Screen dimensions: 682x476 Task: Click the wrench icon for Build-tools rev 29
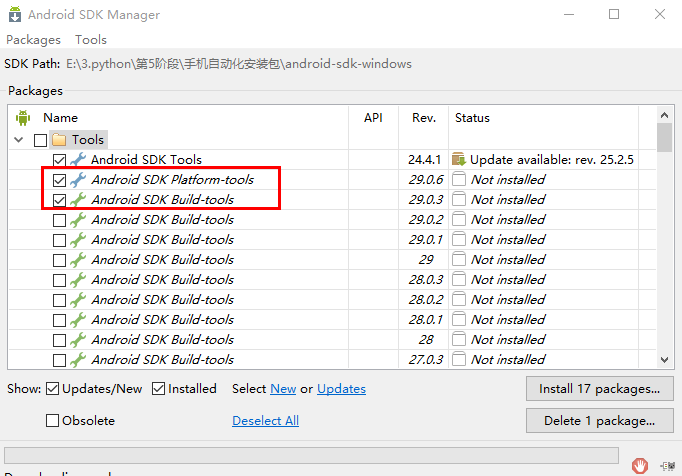click(x=78, y=259)
